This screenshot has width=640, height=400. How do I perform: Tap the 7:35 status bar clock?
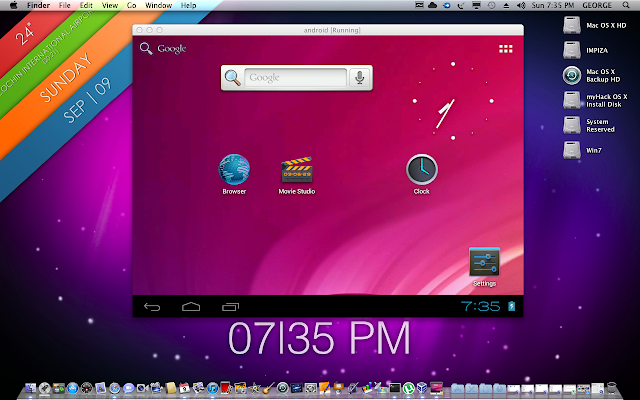tap(480, 306)
